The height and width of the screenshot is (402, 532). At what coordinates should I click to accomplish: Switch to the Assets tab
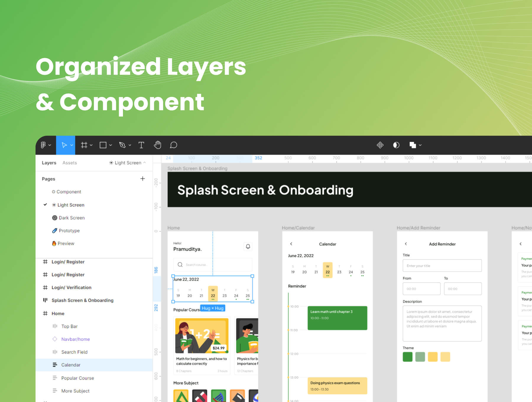point(69,163)
